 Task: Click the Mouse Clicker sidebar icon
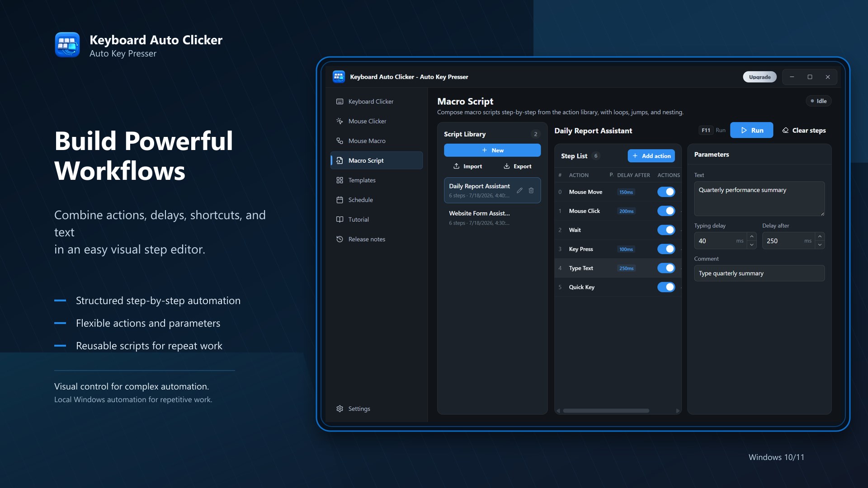click(x=340, y=121)
